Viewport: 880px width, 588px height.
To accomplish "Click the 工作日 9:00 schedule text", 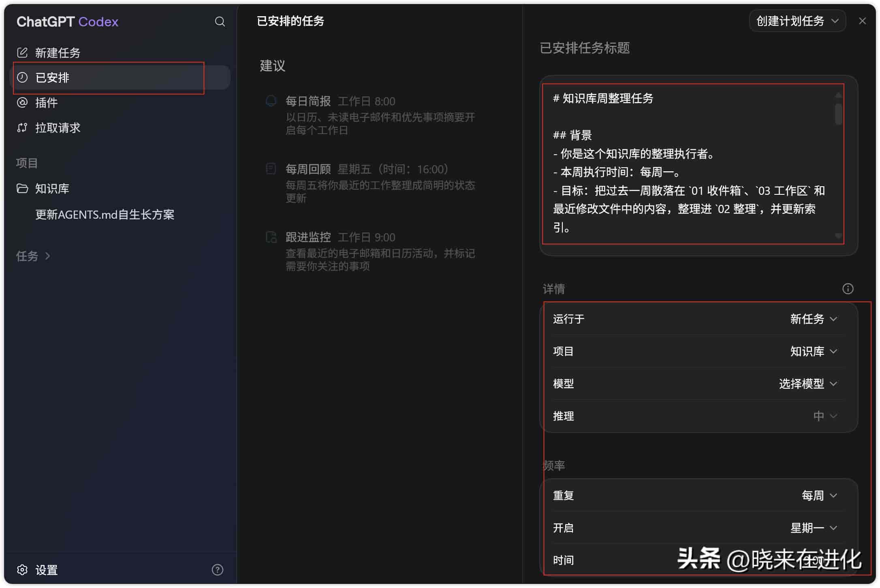I will tap(366, 237).
